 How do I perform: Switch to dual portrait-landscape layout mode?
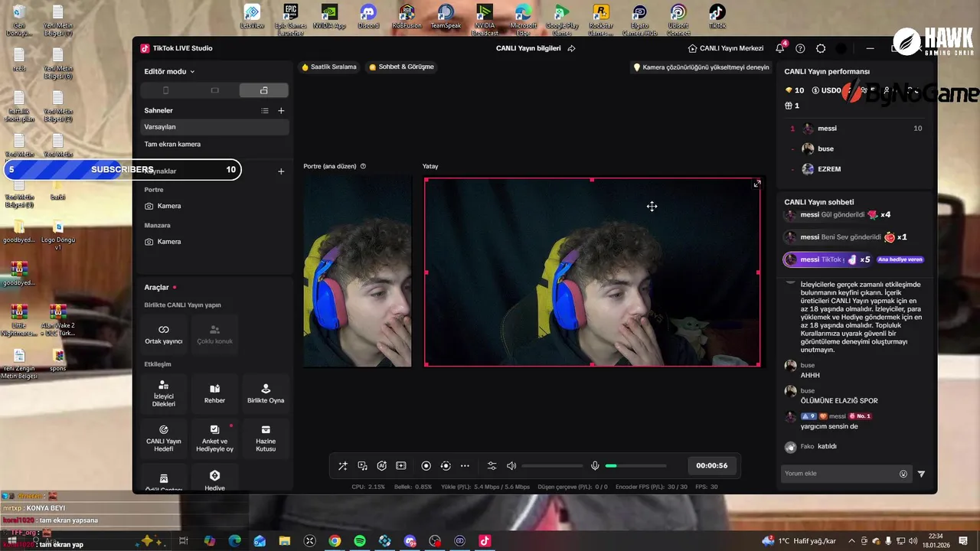(263, 90)
